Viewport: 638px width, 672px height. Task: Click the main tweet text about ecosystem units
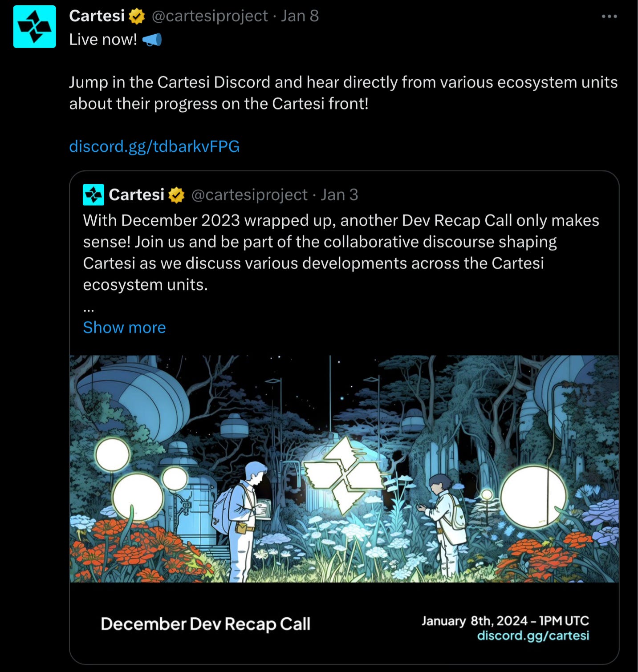point(343,93)
